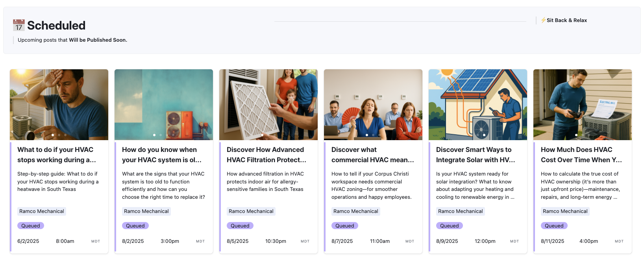Click description 'What are the signs that your HVAC'

click(164, 185)
